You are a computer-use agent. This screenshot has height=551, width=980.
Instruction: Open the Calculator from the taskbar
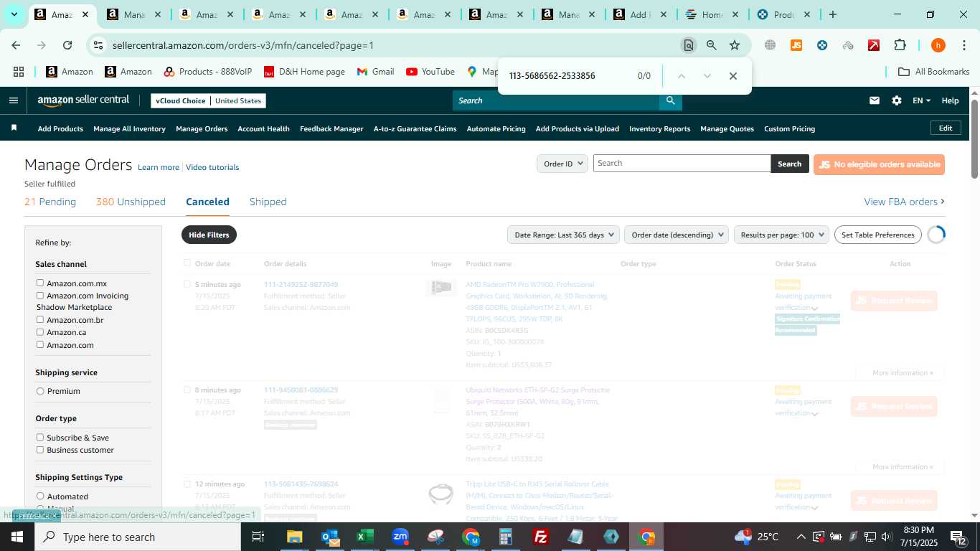(506, 537)
